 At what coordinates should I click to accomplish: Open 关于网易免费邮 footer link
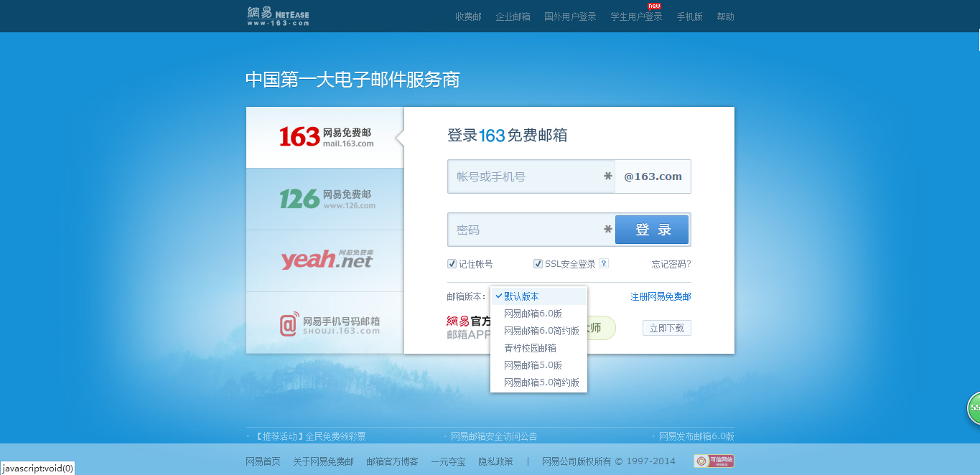[323, 461]
